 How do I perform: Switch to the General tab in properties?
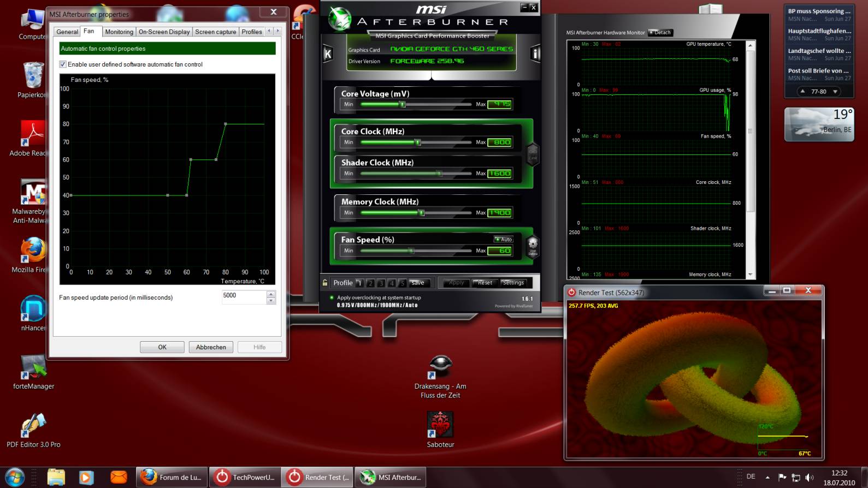pyautogui.click(x=67, y=32)
